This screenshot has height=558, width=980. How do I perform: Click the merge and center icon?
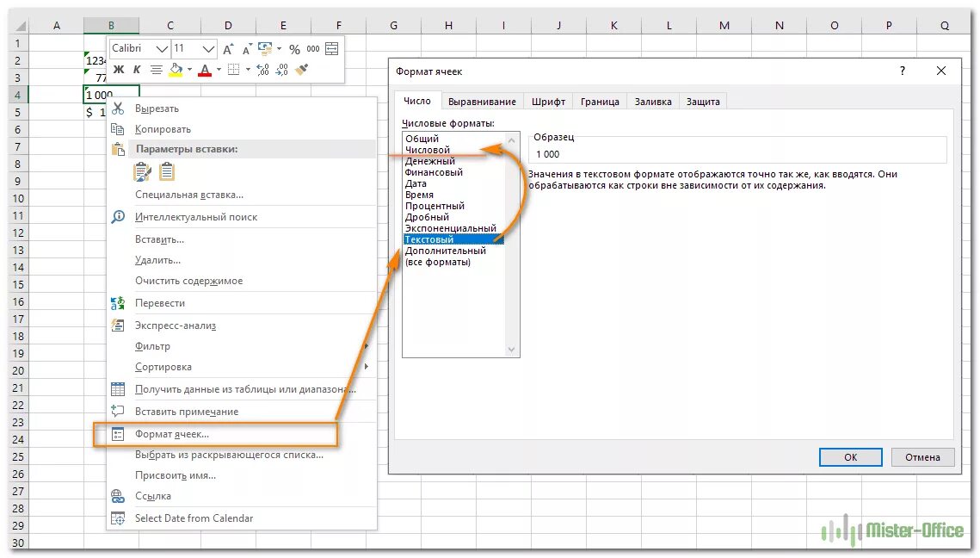click(332, 49)
